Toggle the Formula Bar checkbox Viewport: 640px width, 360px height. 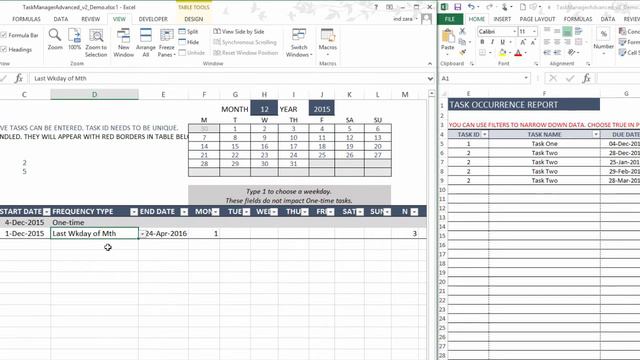4,36
